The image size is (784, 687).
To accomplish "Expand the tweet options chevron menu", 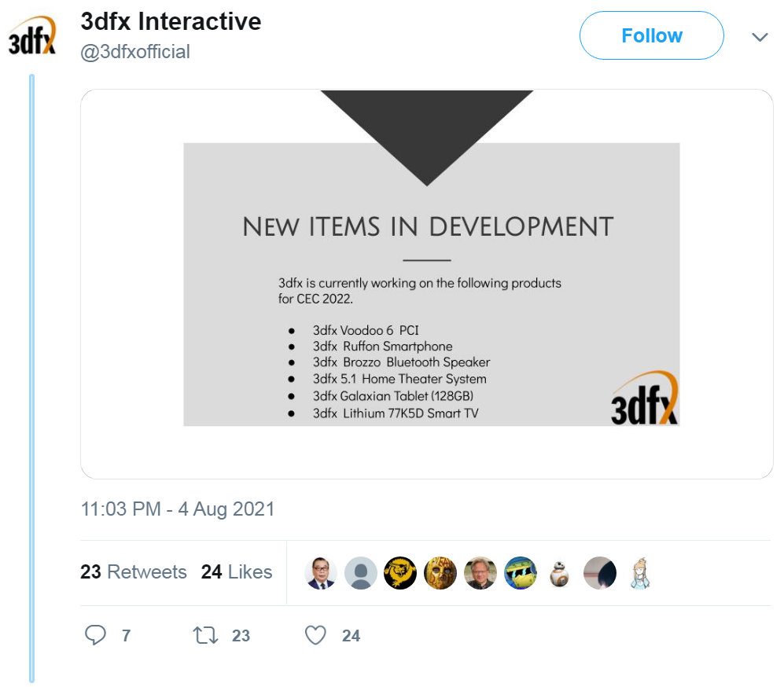I will (x=760, y=37).
